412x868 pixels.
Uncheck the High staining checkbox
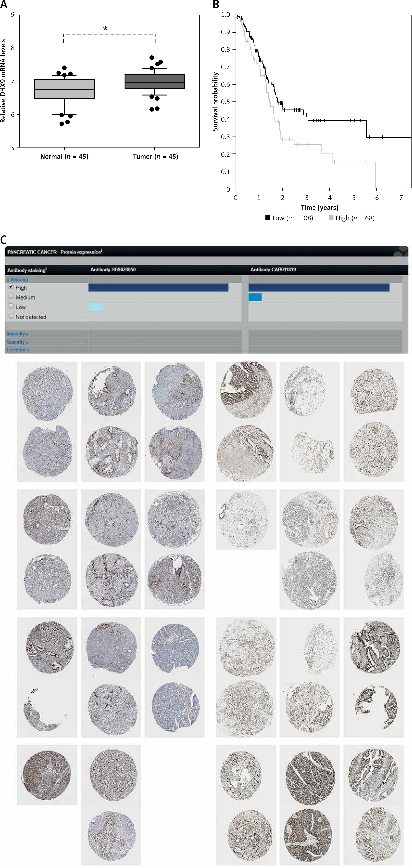click(11, 287)
